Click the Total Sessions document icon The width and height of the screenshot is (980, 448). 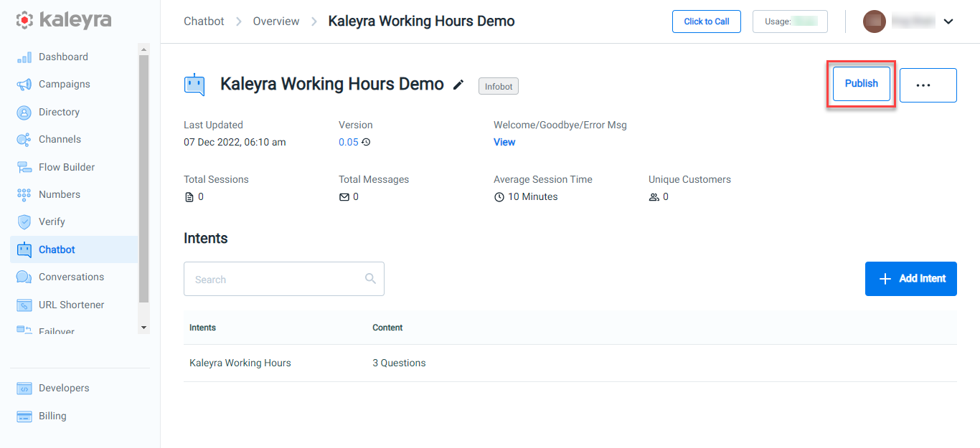click(x=189, y=196)
